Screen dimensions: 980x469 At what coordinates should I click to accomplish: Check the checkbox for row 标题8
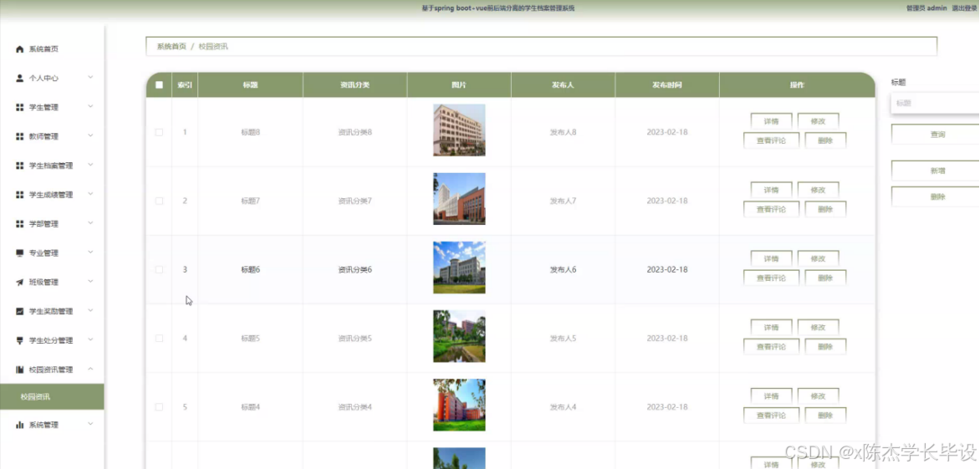159,132
